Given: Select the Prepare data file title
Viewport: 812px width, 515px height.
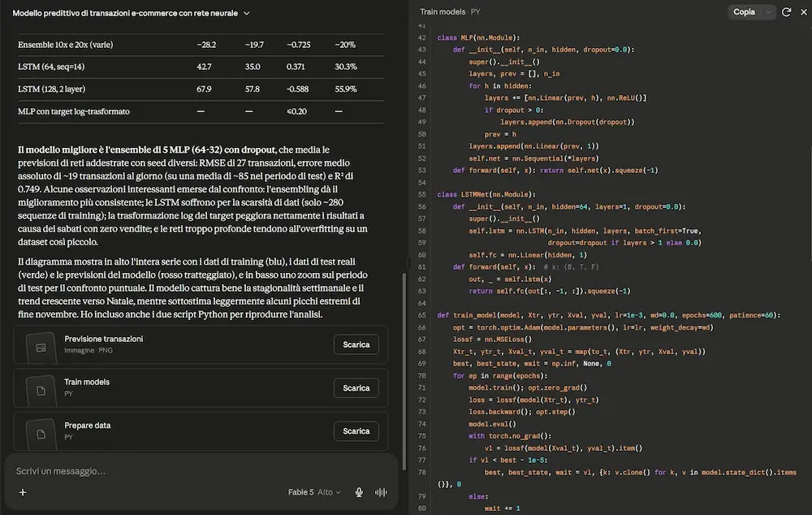Looking at the screenshot, I should 88,426.
